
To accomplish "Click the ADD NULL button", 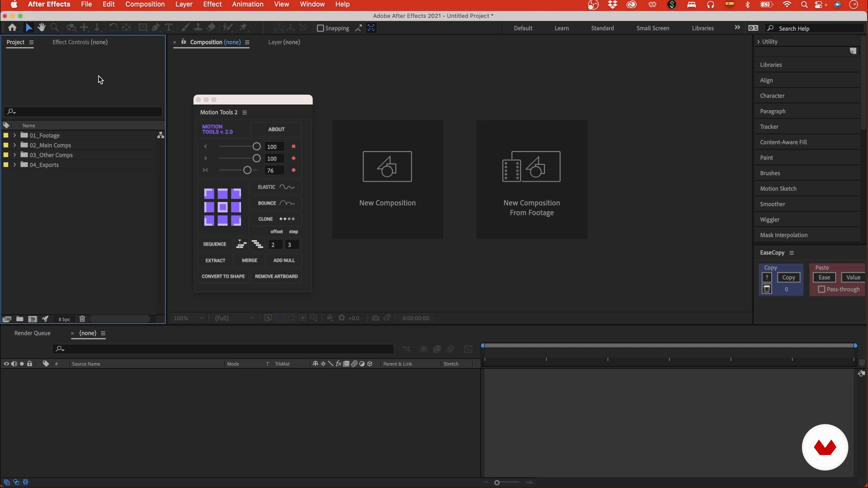I will [284, 260].
